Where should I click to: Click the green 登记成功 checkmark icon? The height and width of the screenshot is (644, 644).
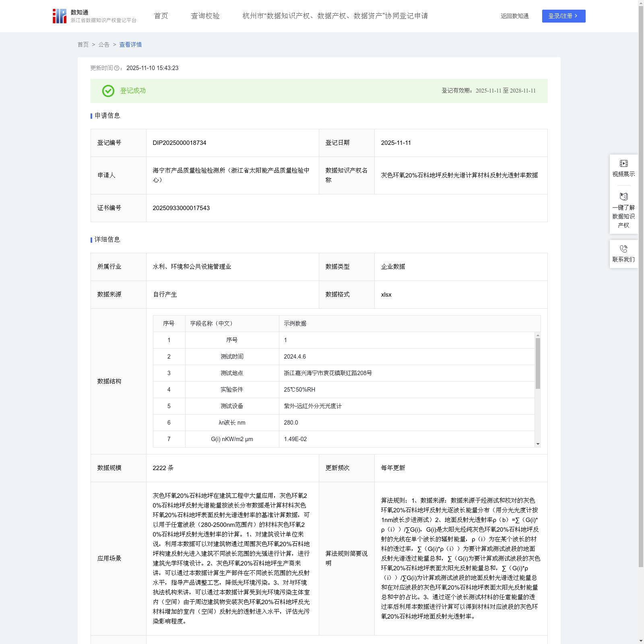108,91
